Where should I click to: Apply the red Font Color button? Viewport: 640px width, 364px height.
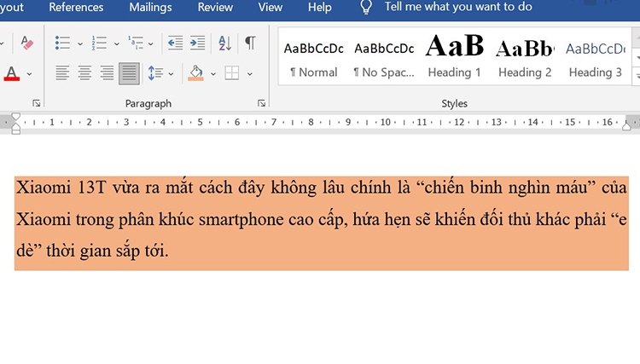(x=11, y=74)
